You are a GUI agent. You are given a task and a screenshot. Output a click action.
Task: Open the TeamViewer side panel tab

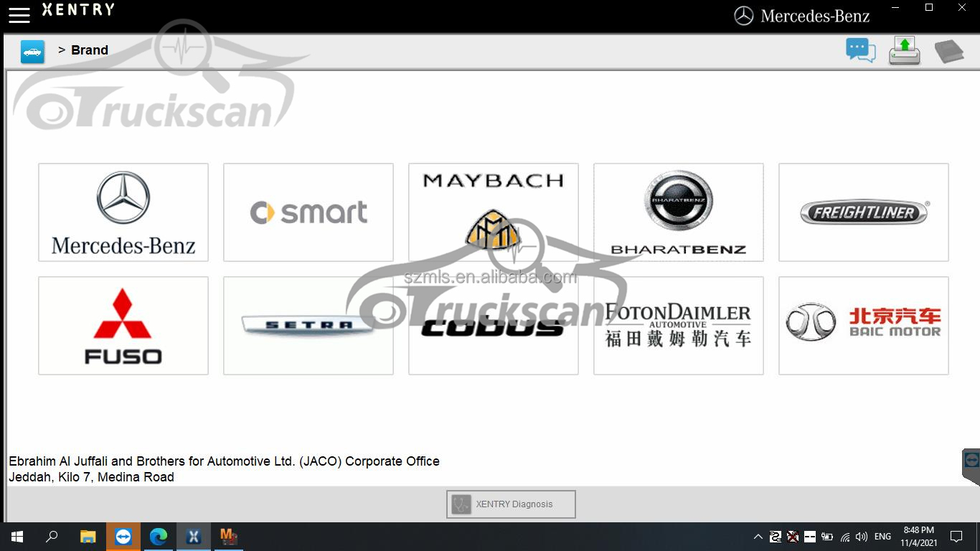pyautogui.click(x=971, y=466)
